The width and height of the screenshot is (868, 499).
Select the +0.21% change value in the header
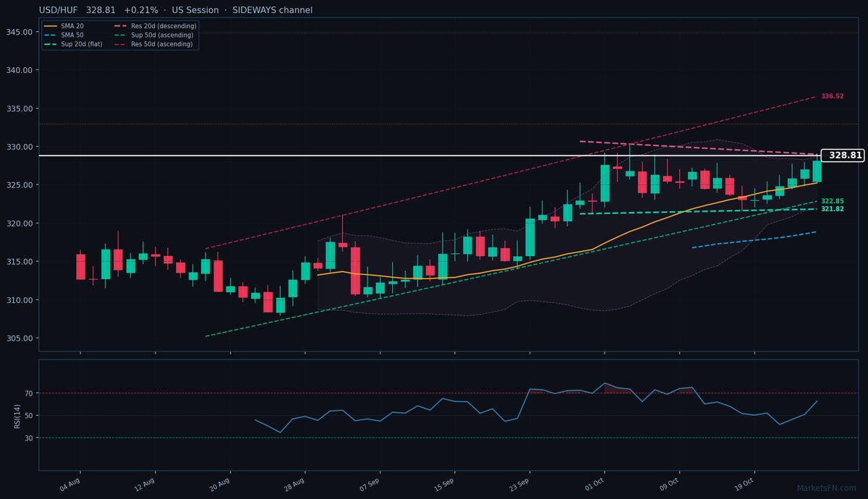click(141, 10)
